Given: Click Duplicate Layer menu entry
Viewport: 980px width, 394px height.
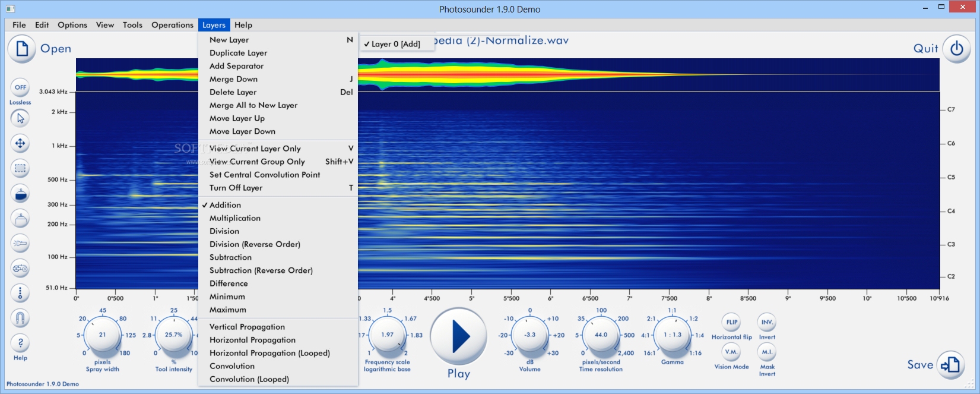Looking at the screenshot, I should 278,53.
